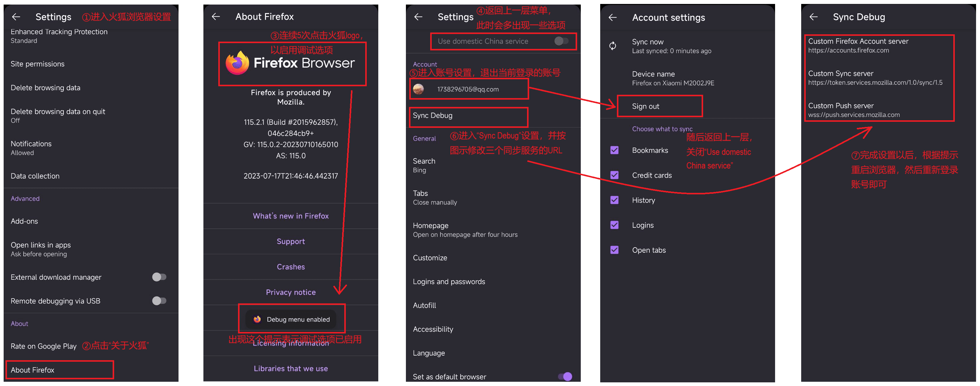
Task: Toggle Use domestic China service switch
Action: [x=562, y=41]
